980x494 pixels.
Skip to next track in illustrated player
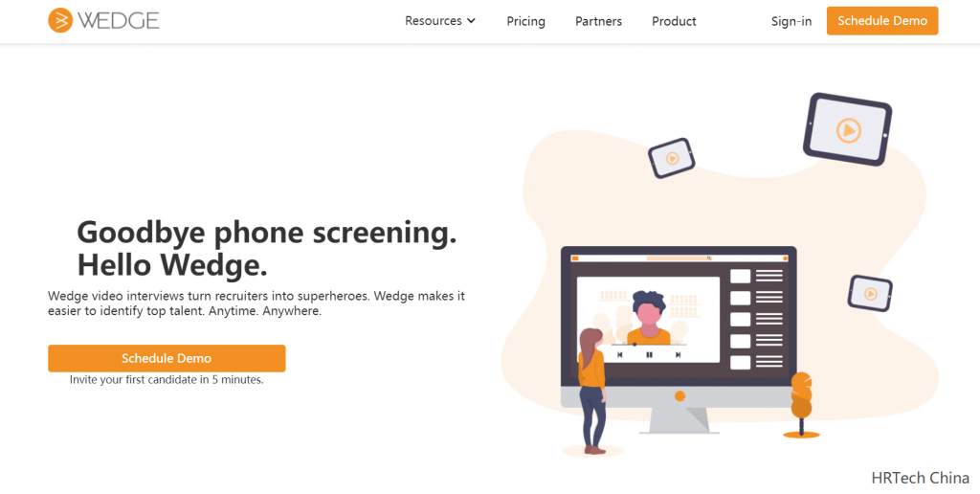click(679, 355)
